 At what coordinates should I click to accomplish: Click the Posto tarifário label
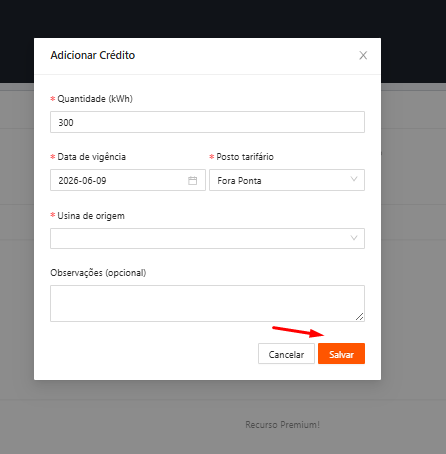(245, 157)
